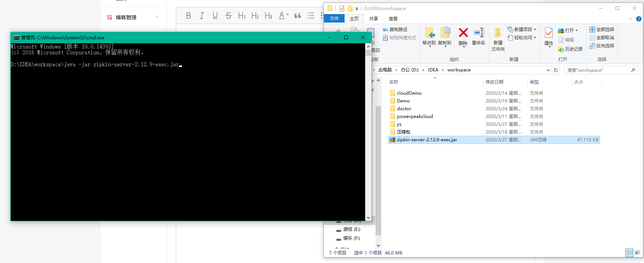
Task: Go to IDEA folder in breadcrumb
Action: pos(433,70)
